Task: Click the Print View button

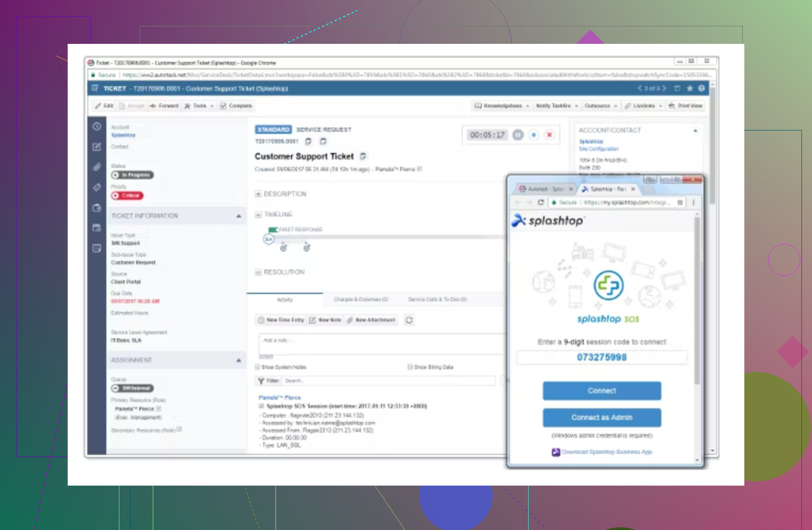Action: (x=686, y=106)
